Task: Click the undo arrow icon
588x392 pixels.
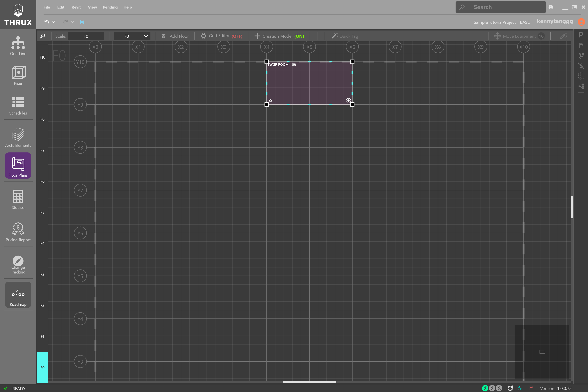Action: pyautogui.click(x=46, y=22)
